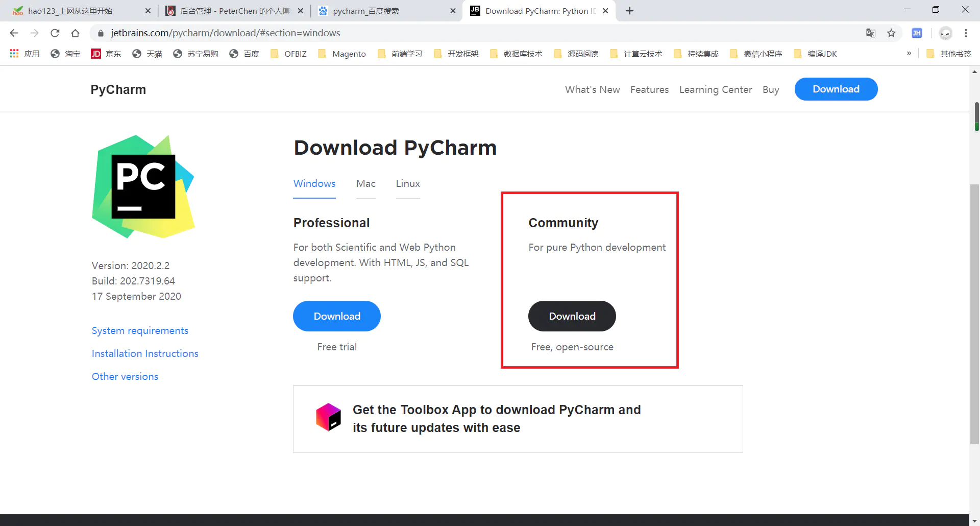Download PyCharm Community edition
Screen dimensions: 980x526
point(572,316)
